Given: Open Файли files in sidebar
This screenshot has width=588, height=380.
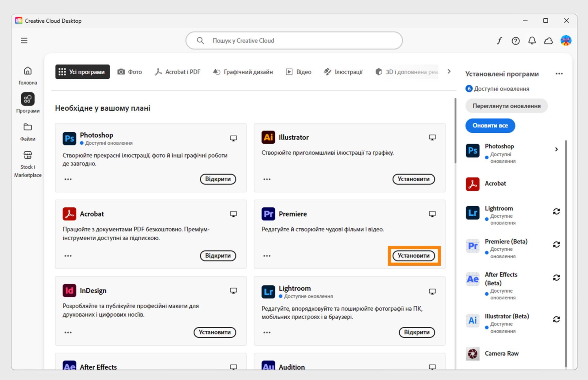Looking at the screenshot, I should [x=28, y=132].
